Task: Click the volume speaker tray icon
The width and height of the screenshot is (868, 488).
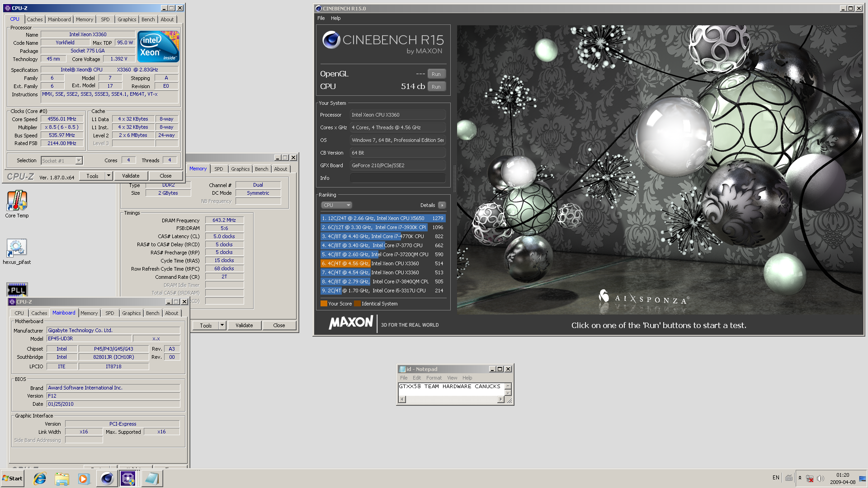Action: click(x=821, y=479)
